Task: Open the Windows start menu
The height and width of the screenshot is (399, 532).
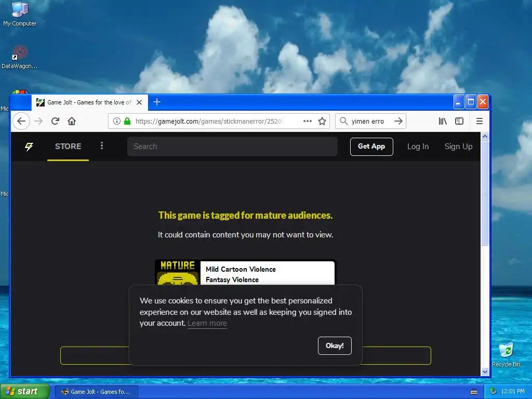Action: point(25,391)
